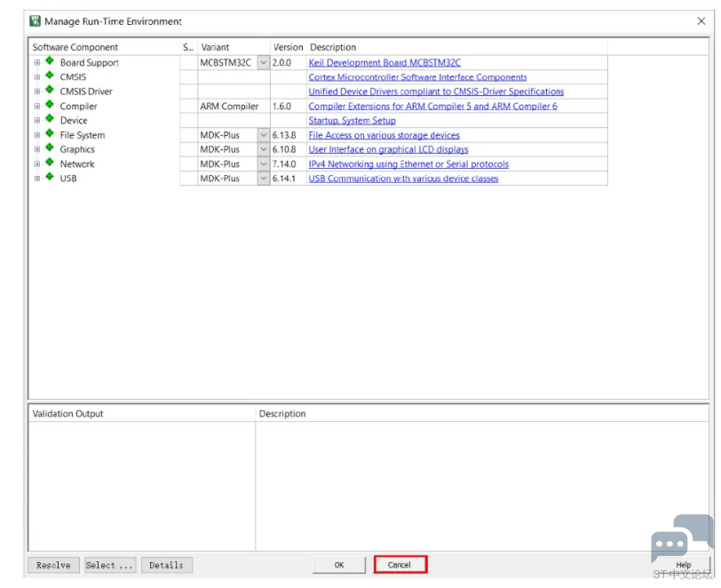Click version 7.14.0 in Network row
The image size is (721, 588).
coord(284,164)
